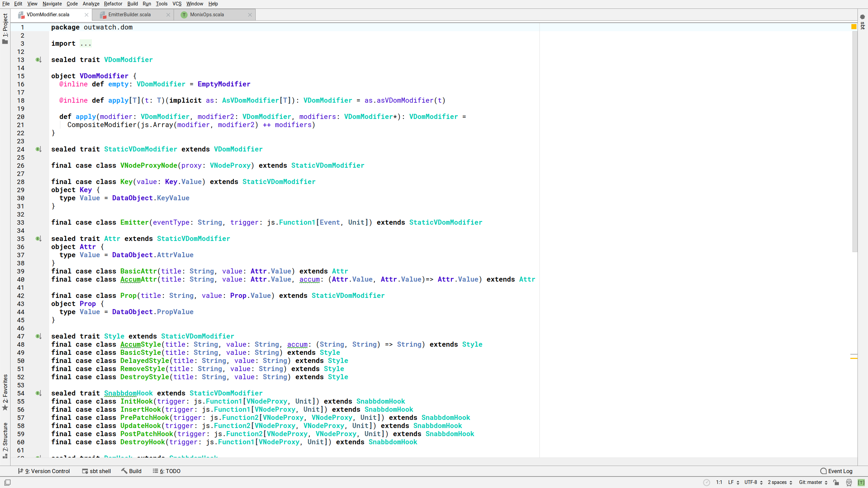868x488 pixels.
Task: Open the code inspection (Hector) icon
Action: pos(849,482)
